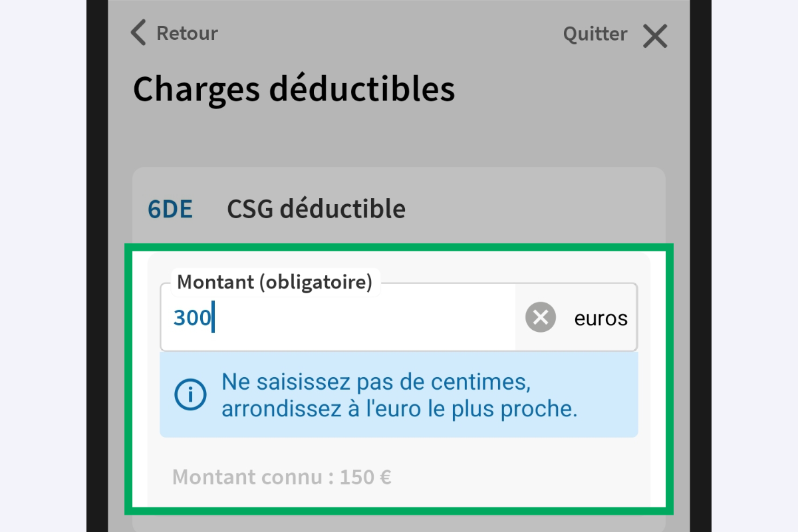
Task: Click the back chevron arrow icon
Action: click(138, 33)
